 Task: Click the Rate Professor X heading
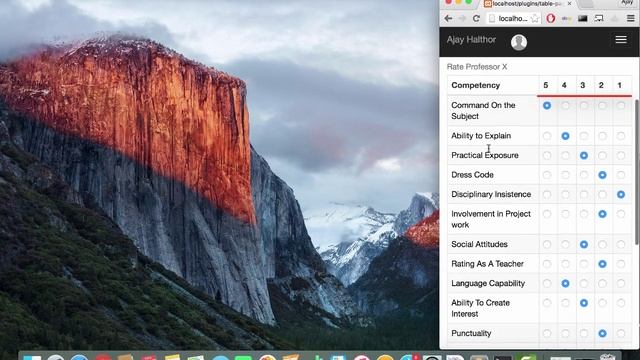(x=477, y=67)
